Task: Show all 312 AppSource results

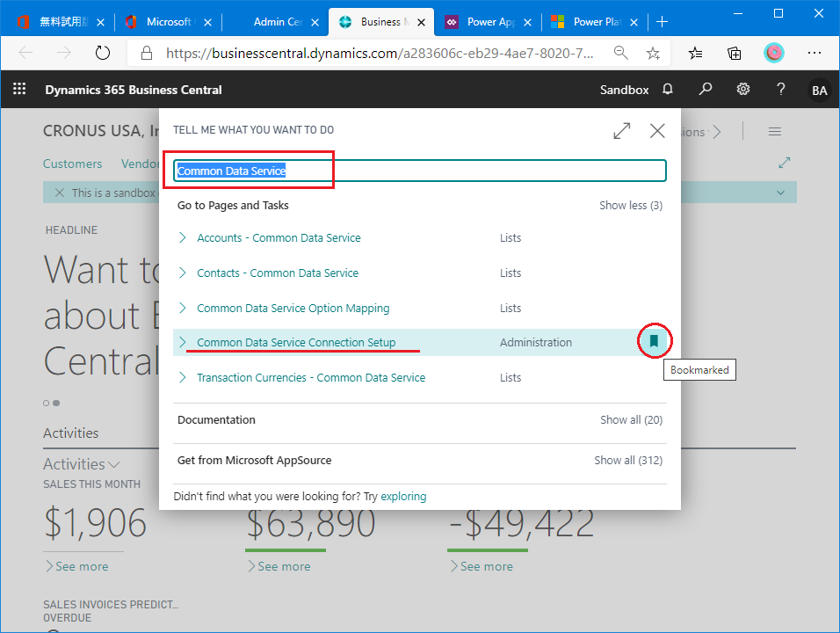Action: [628, 460]
